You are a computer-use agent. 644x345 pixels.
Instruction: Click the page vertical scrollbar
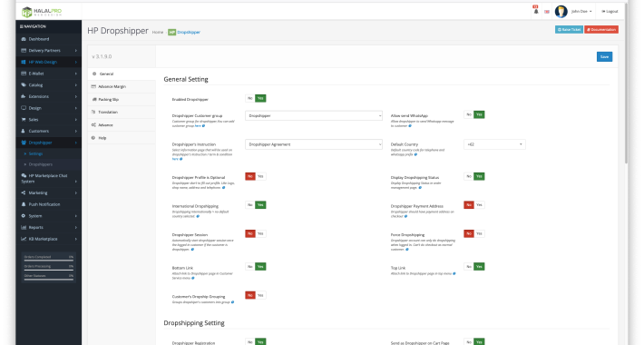click(626, 83)
